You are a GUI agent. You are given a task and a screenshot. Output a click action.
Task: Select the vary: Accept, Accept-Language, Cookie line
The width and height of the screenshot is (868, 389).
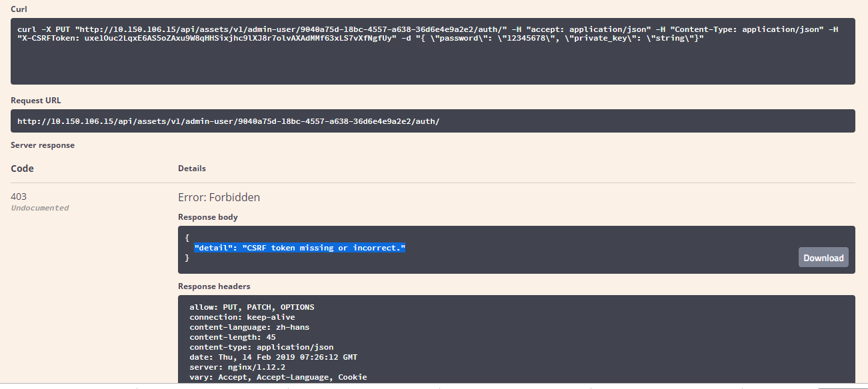(x=279, y=377)
